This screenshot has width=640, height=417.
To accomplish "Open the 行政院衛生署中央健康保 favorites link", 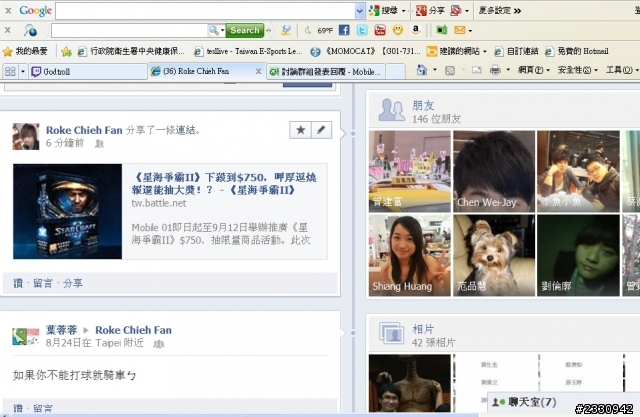I will tap(131, 51).
